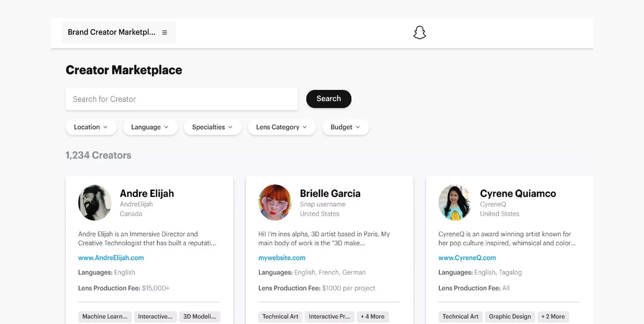Open the Language filter dropdown
Viewport: 644px width, 324px height.
pos(150,127)
